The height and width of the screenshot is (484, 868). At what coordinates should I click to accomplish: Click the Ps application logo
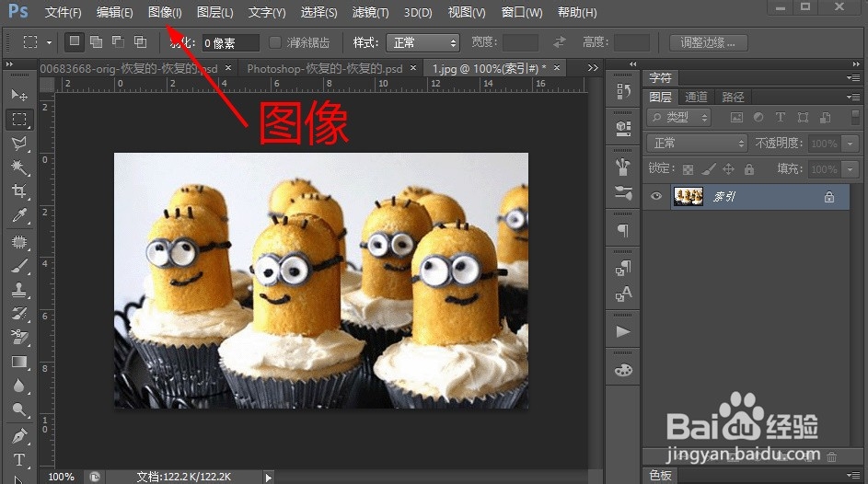coord(18,10)
